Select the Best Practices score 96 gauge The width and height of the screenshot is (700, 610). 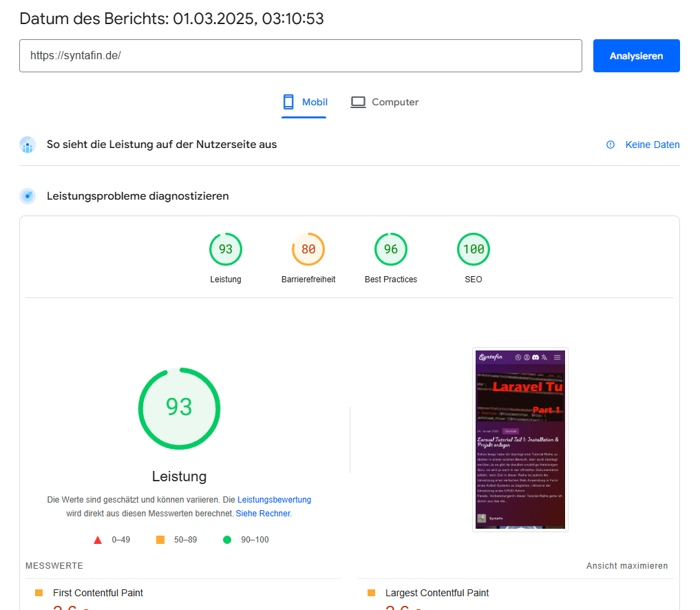(x=391, y=249)
